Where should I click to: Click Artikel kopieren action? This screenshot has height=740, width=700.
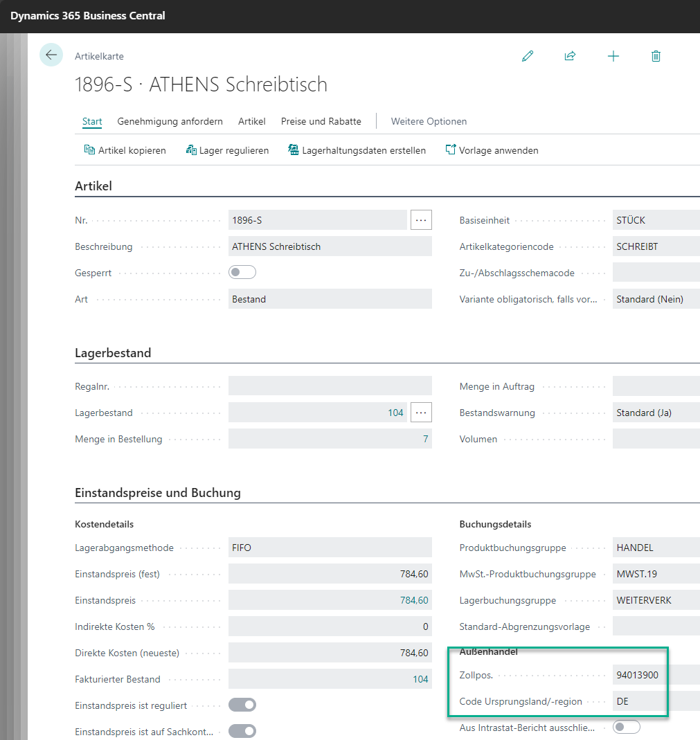(x=125, y=150)
